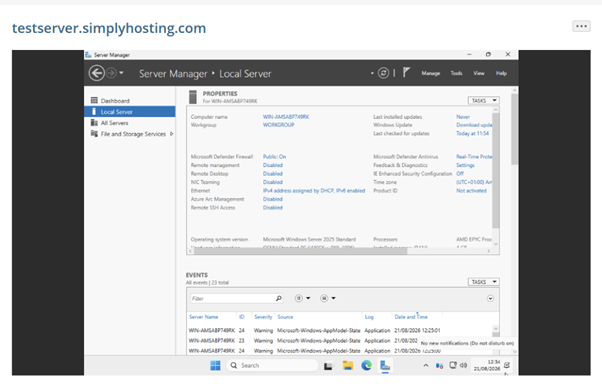Click Disabled next to Remote Desktop
The width and height of the screenshot is (602, 384).
coord(273,174)
